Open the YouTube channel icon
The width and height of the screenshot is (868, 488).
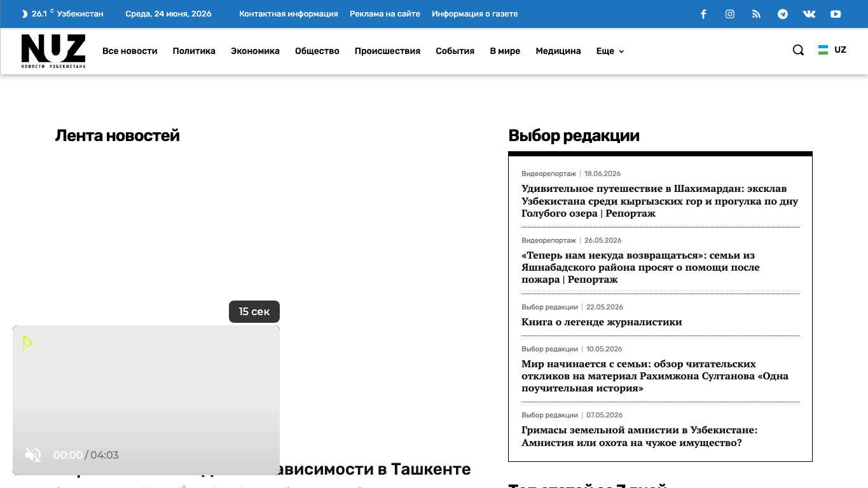[x=836, y=14]
